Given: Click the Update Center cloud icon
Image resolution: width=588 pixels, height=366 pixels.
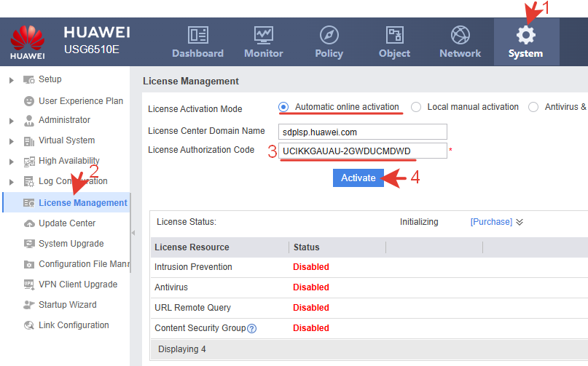Looking at the screenshot, I should (29, 223).
